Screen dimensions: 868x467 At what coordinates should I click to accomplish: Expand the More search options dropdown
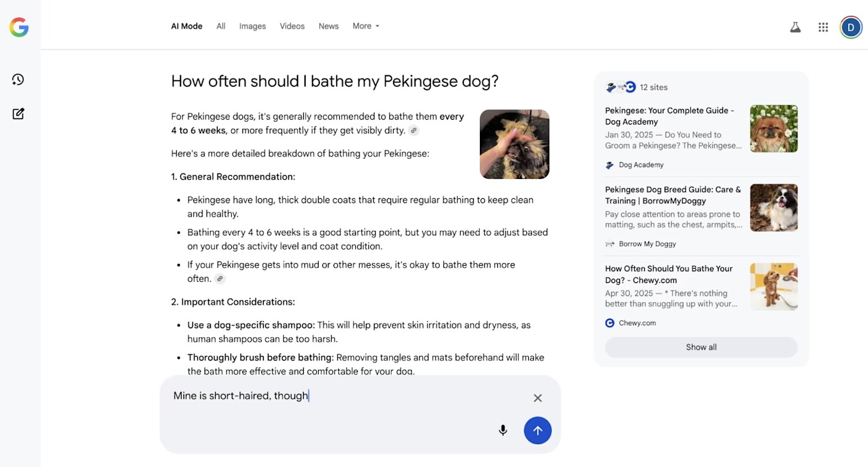[x=366, y=26]
